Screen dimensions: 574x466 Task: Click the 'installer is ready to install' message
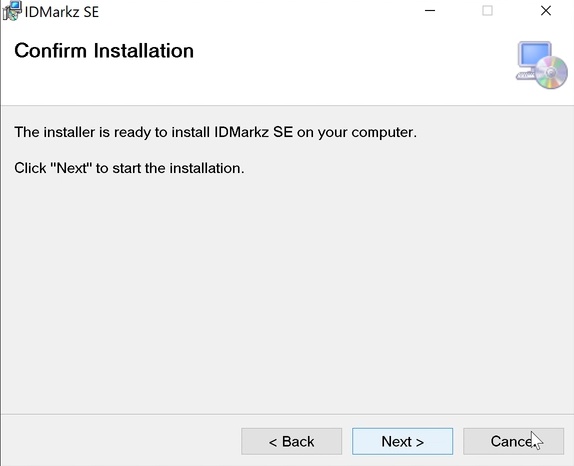pyautogui.click(x=215, y=132)
